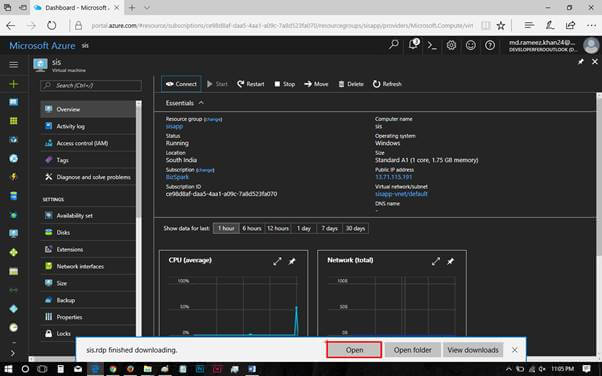602x376 pixels.
Task: Go back in the browser
Action: (x=11, y=25)
